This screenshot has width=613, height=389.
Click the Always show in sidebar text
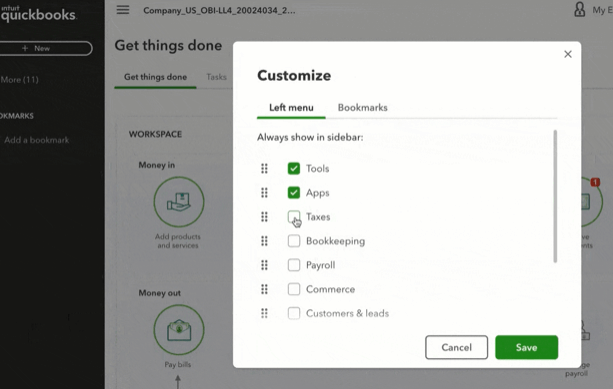click(310, 138)
